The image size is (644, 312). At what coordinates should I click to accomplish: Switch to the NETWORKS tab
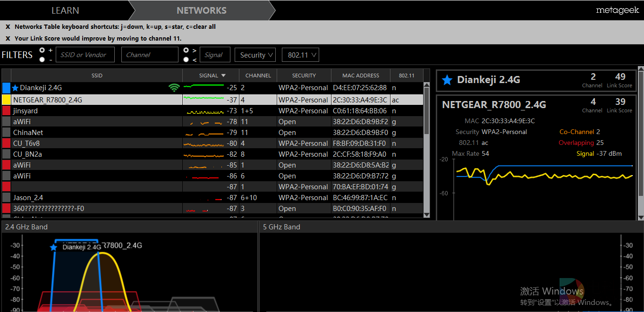[202, 10]
